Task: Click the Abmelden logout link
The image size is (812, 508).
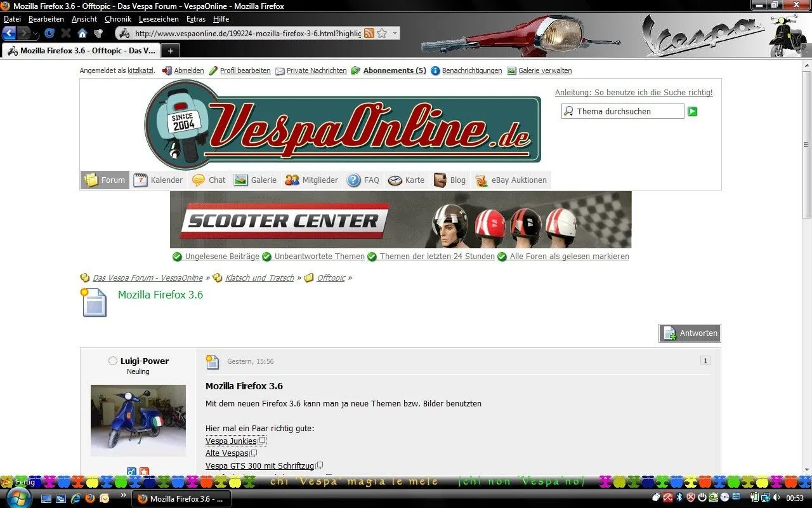Action: tap(189, 70)
